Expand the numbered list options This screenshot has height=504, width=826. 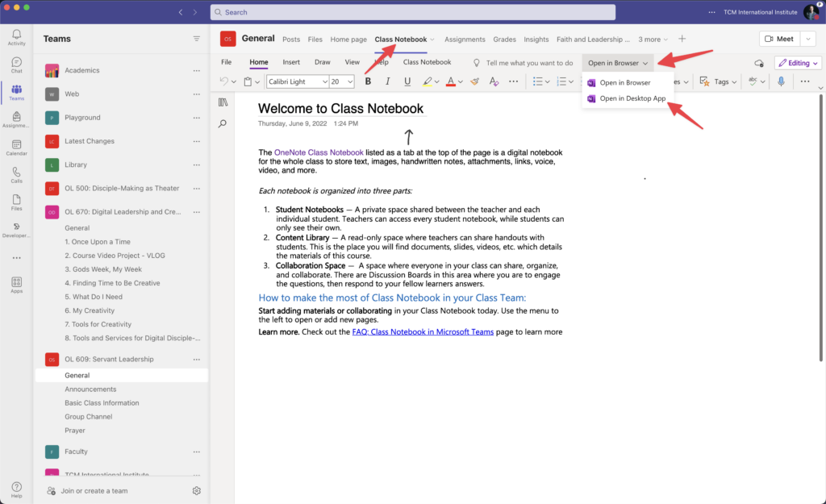[x=571, y=82]
